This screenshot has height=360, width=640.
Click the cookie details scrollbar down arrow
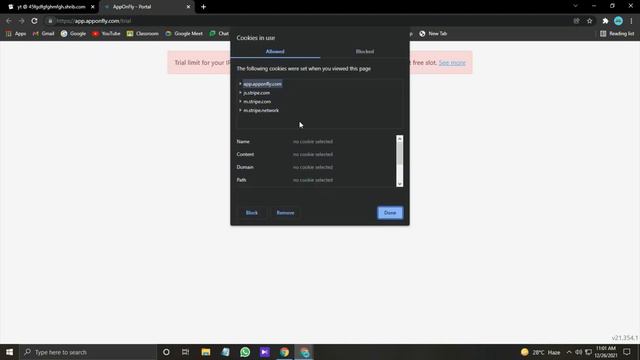(x=400, y=184)
